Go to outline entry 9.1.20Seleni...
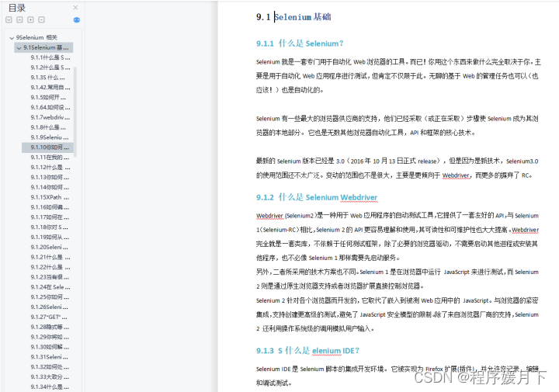The height and width of the screenshot is (392, 559). [x=49, y=247]
